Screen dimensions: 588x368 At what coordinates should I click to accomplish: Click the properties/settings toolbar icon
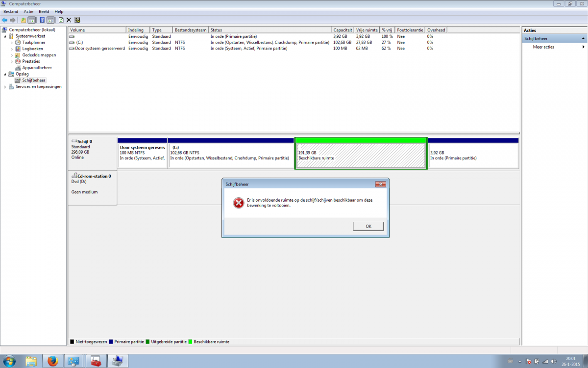pos(77,20)
